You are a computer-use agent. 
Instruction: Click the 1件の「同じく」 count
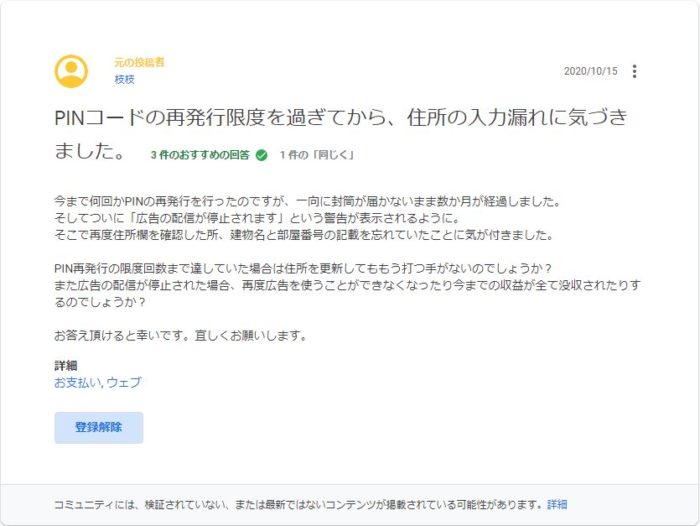[317, 155]
